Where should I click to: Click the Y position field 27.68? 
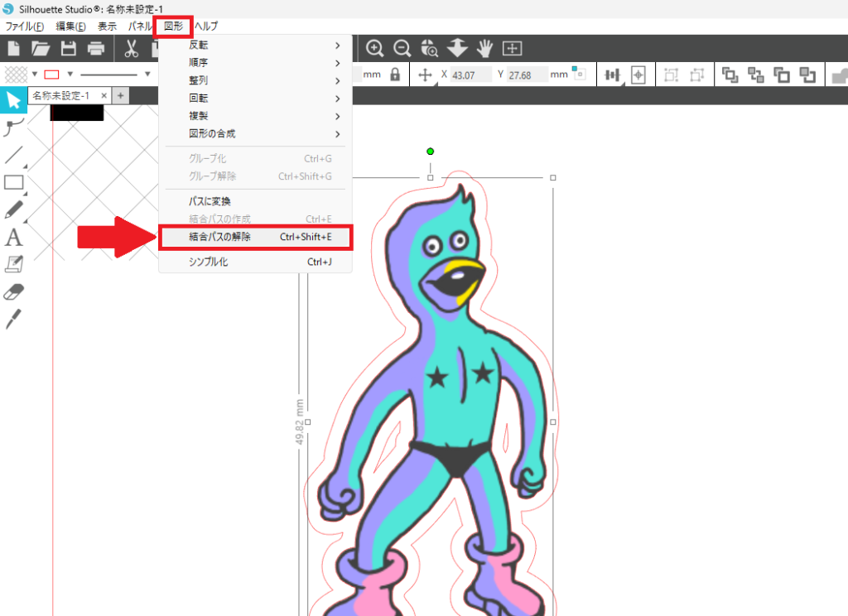click(526, 75)
